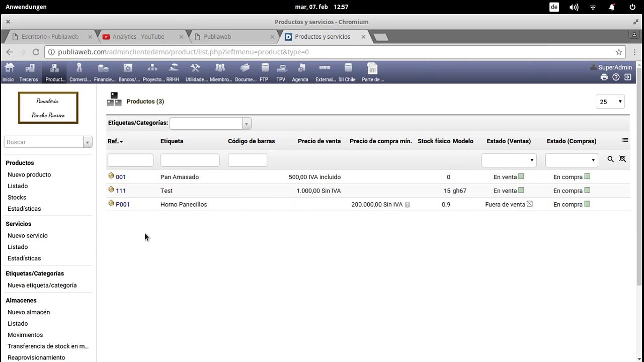Image resolution: width=644 pixels, height=362 pixels.
Task: Open Nuevo producto in the sidebar
Action: [x=29, y=174]
